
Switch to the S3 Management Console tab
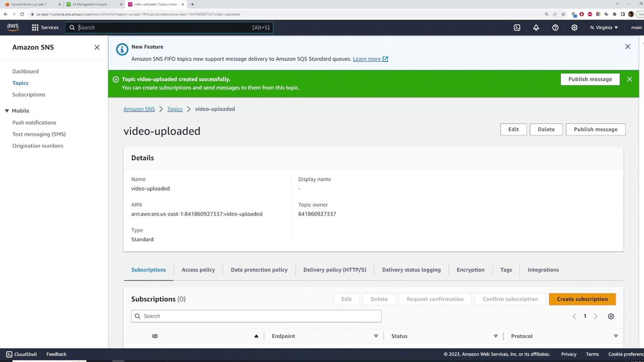coord(91,4)
